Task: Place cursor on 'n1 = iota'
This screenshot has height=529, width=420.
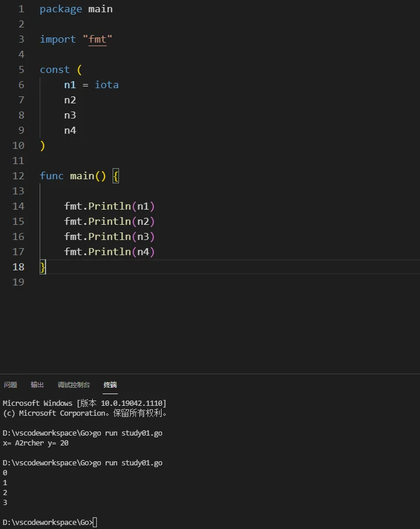Action: (x=92, y=85)
